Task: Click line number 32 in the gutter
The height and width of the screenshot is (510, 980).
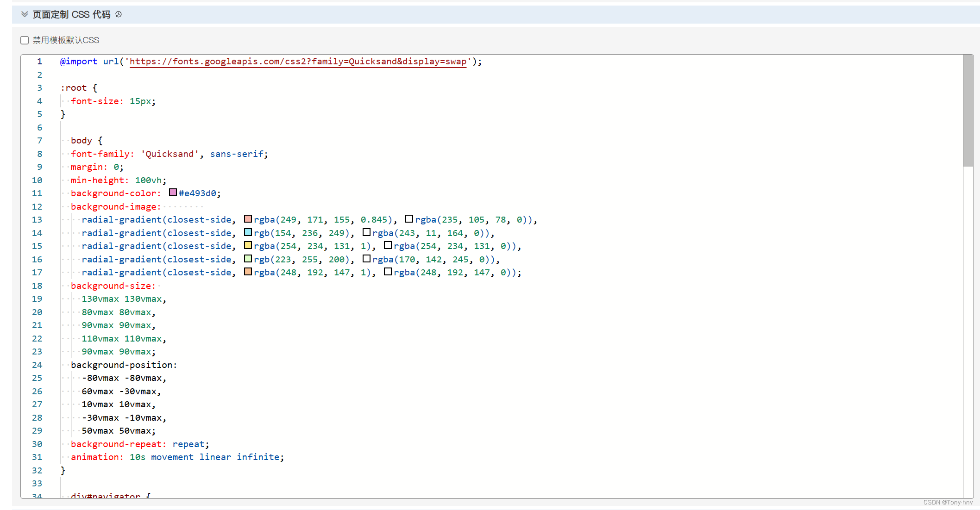Action: pyautogui.click(x=37, y=471)
